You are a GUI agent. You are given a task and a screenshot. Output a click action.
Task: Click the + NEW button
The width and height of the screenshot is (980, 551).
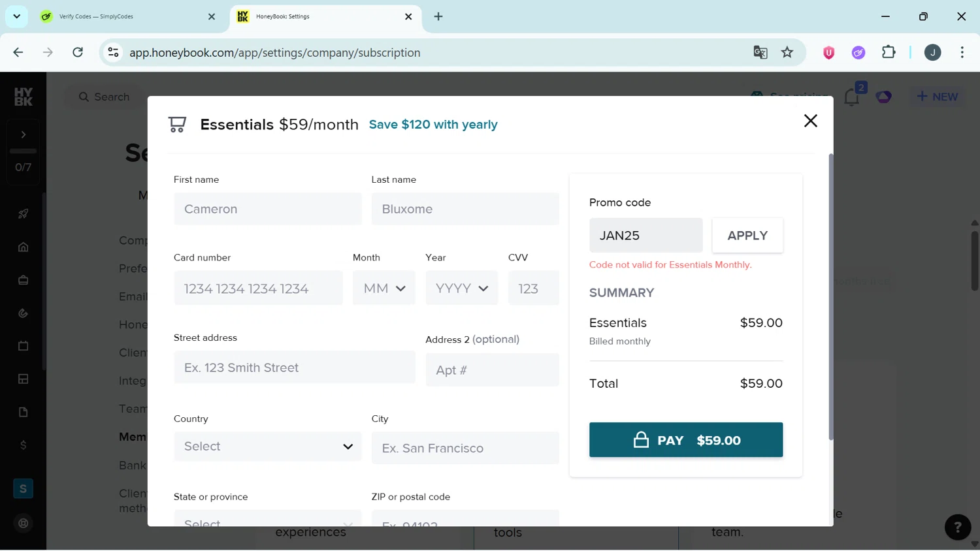coord(938,97)
